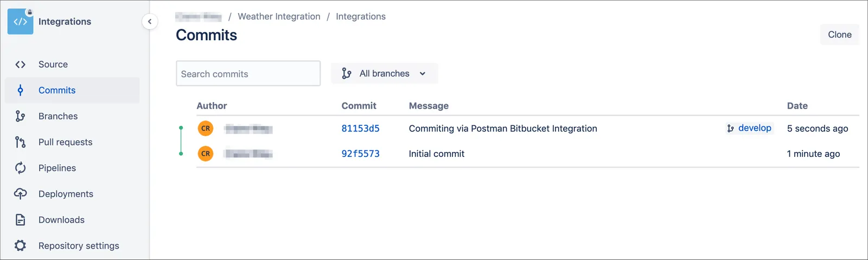The image size is (868, 260).
Task: Click the Integrations repository title in sidebar
Action: (65, 22)
